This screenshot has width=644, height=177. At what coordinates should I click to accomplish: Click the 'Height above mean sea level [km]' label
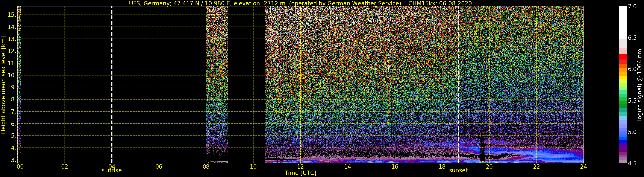click(x=3, y=85)
